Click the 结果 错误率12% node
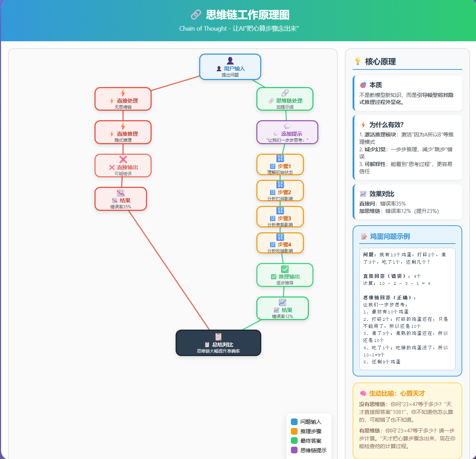 pos(282,308)
